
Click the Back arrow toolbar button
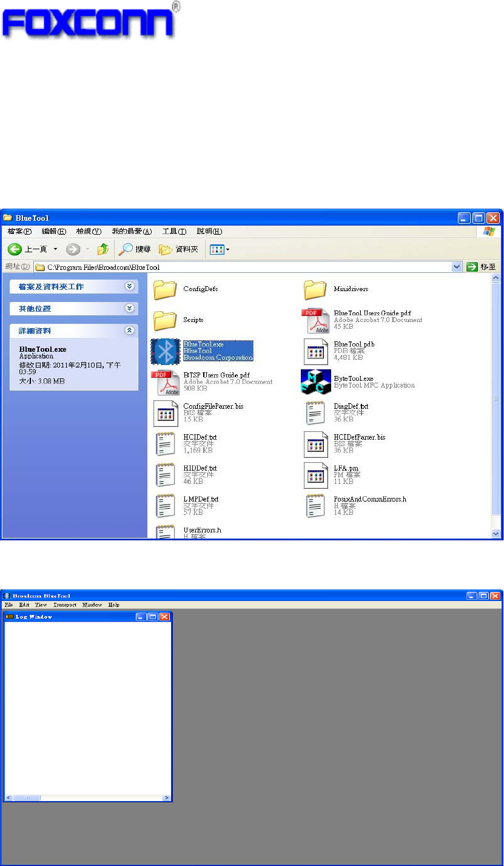click(13, 249)
